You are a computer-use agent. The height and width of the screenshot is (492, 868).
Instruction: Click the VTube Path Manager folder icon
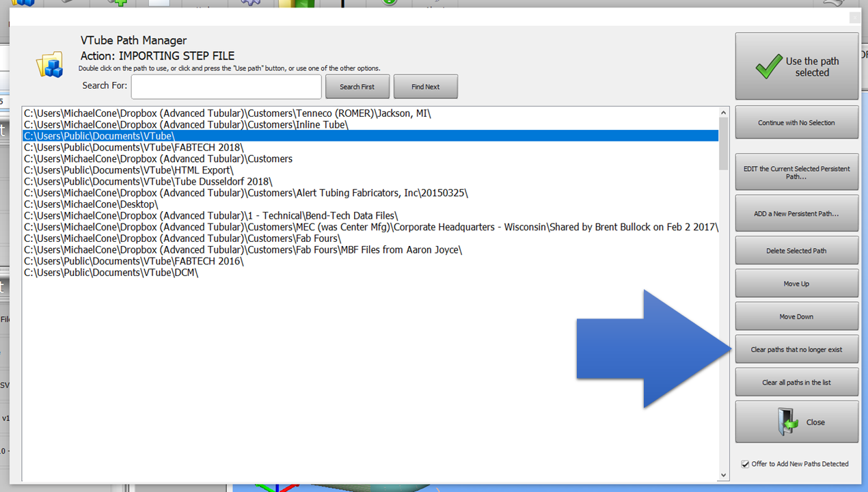[x=49, y=65]
